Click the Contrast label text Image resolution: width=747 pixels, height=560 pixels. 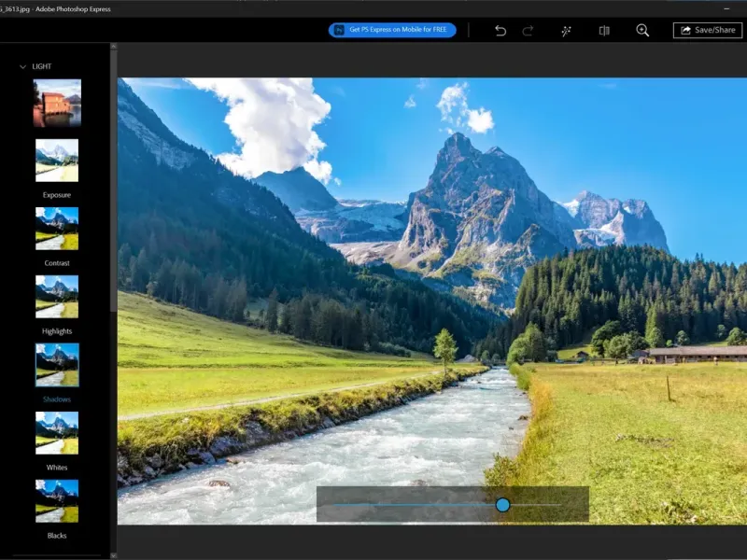point(57,263)
